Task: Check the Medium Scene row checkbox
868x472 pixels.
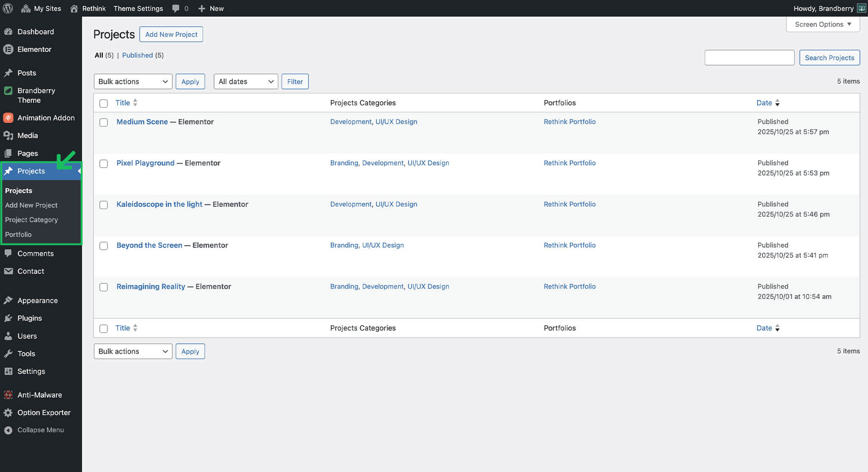Action: (x=104, y=122)
